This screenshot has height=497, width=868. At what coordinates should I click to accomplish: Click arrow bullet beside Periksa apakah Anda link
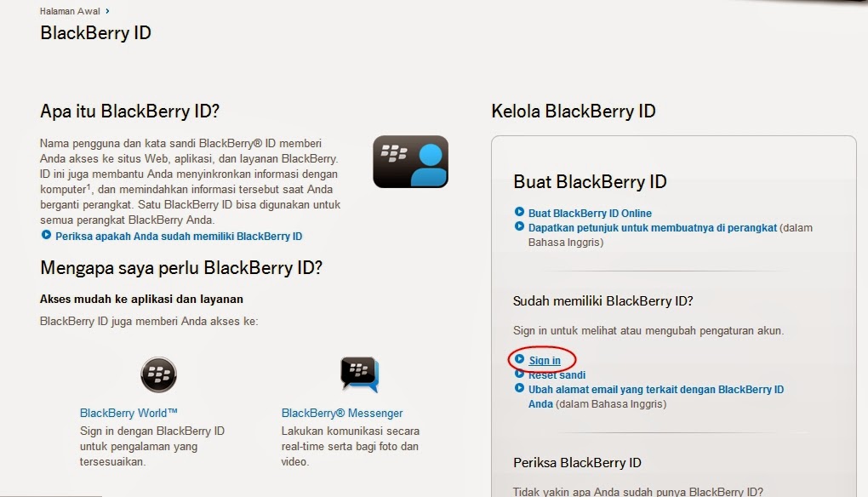46,235
